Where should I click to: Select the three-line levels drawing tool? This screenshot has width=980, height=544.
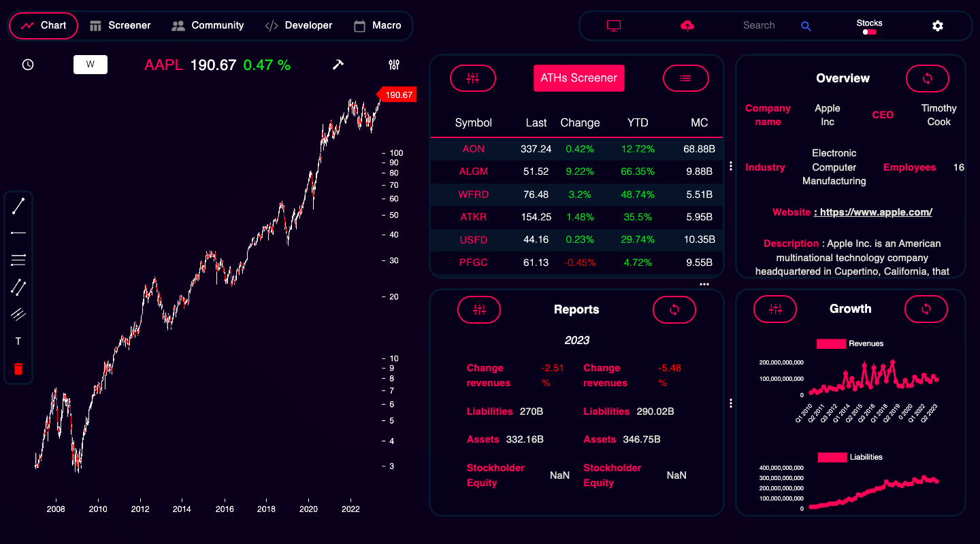pyautogui.click(x=18, y=260)
